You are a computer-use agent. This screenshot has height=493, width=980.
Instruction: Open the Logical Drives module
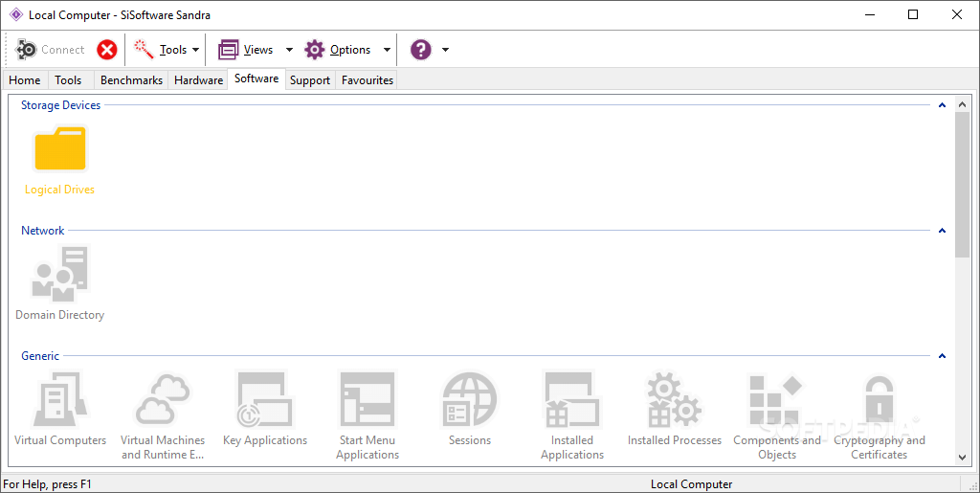coord(60,161)
